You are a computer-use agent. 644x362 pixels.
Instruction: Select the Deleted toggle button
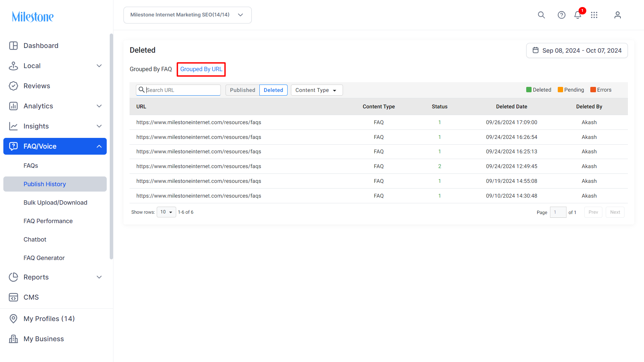point(273,90)
